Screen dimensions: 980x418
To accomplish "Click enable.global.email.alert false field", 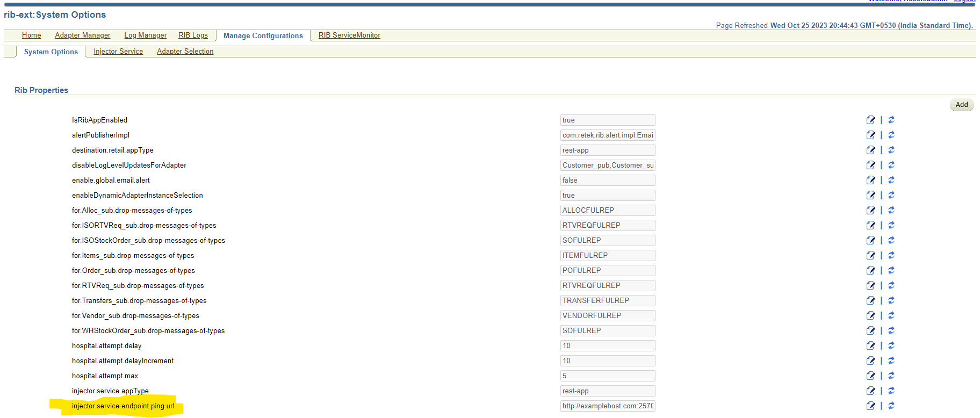I will coord(608,180).
